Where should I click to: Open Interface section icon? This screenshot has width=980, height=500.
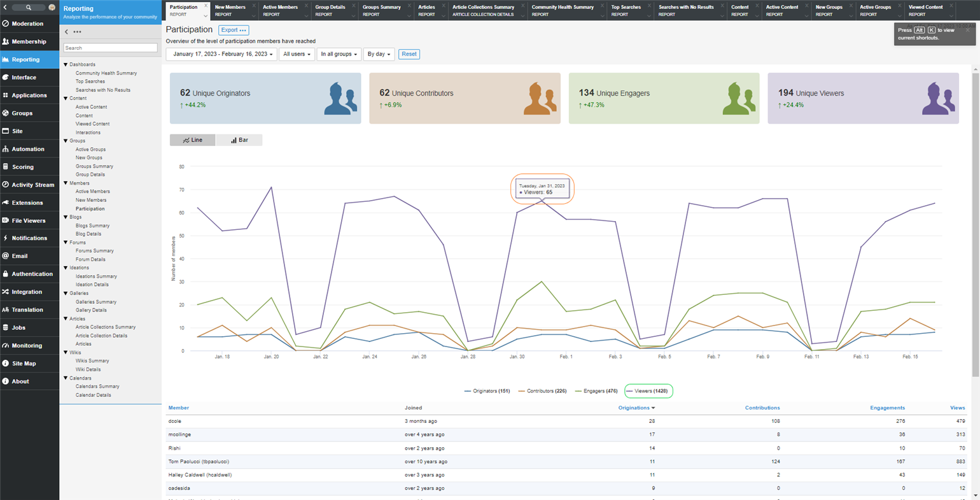[6, 77]
